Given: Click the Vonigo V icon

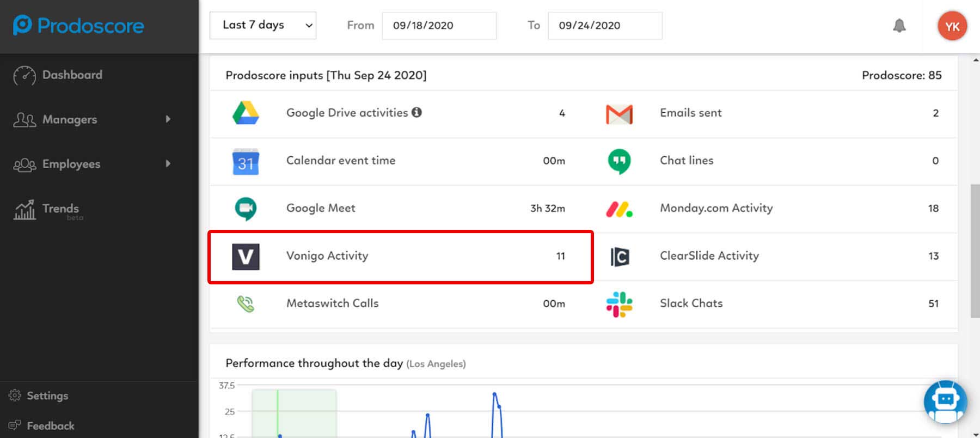Looking at the screenshot, I should pyautogui.click(x=246, y=257).
